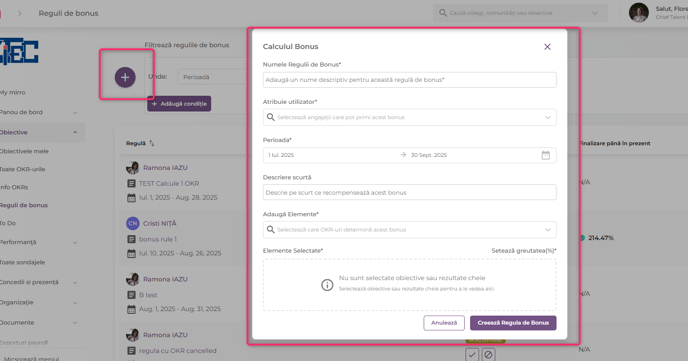This screenshot has width=688, height=361.
Task: Click search icon in Atribuie utilizator field
Action: click(271, 117)
